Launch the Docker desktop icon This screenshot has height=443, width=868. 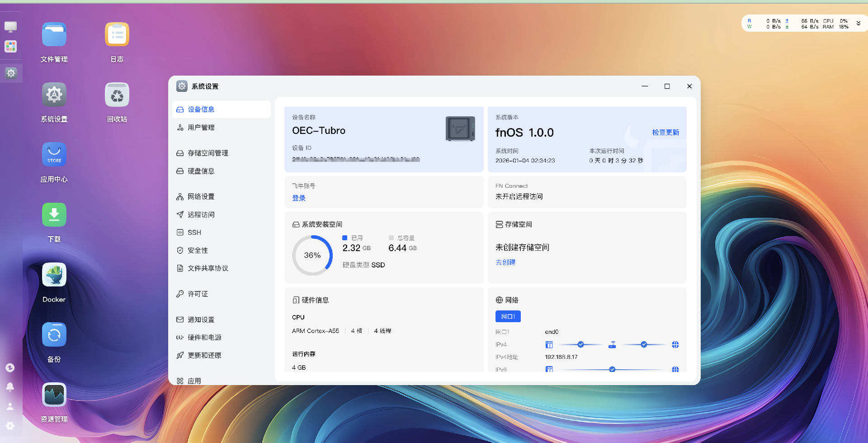tap(54, 275)
